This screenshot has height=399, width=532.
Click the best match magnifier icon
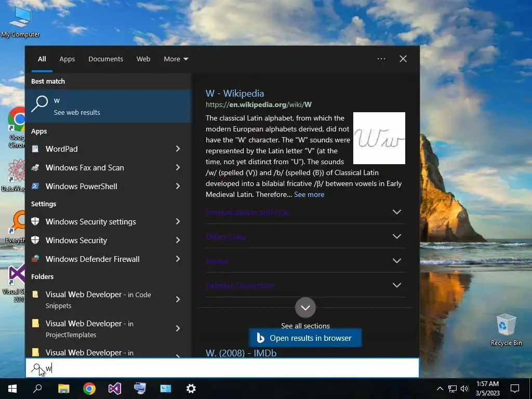[x=39, y=104]
